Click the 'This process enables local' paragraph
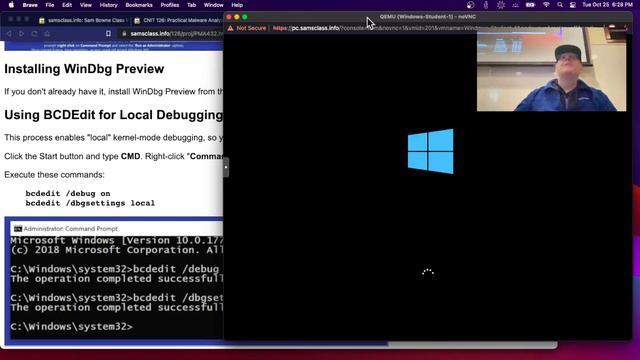This screenshot has height=360, width=640. (x=113, y=138)
